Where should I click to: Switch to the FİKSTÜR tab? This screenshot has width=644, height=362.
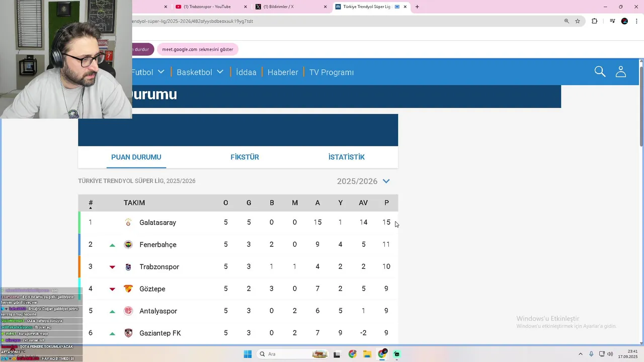click(x=245, y=157)
